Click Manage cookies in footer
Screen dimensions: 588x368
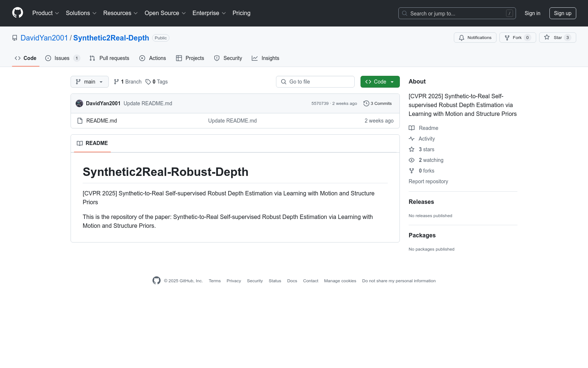pos(340,281)
